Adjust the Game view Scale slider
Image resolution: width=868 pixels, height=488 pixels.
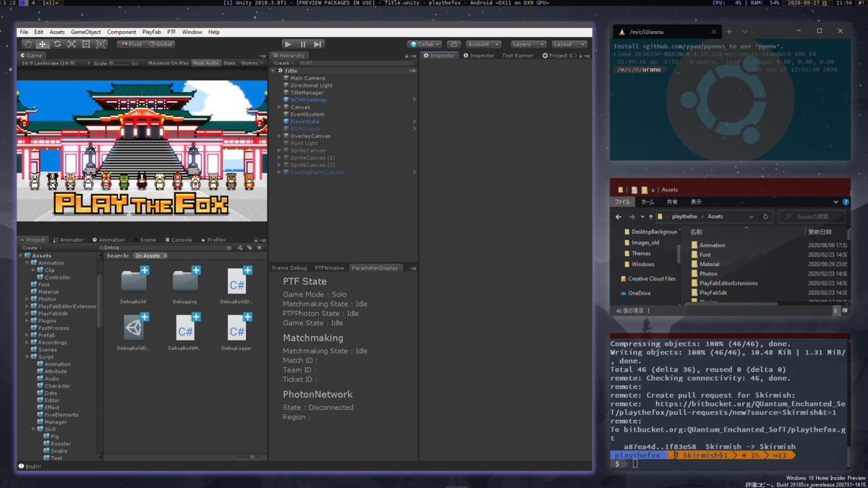click(120, 63)
